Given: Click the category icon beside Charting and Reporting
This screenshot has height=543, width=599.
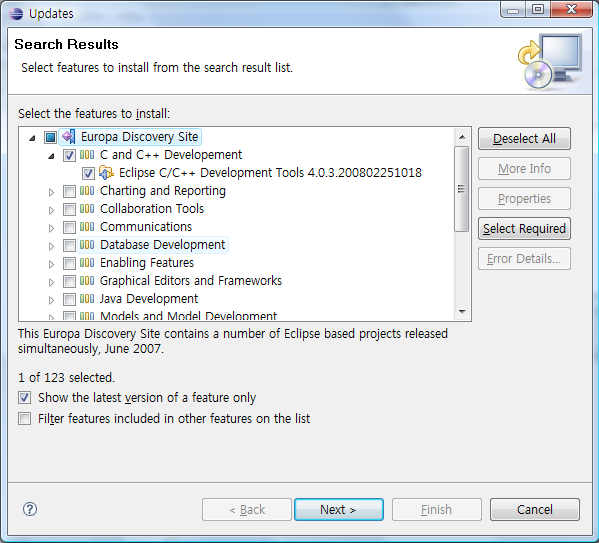Looking at the screenshot, I should pos(87,191).
